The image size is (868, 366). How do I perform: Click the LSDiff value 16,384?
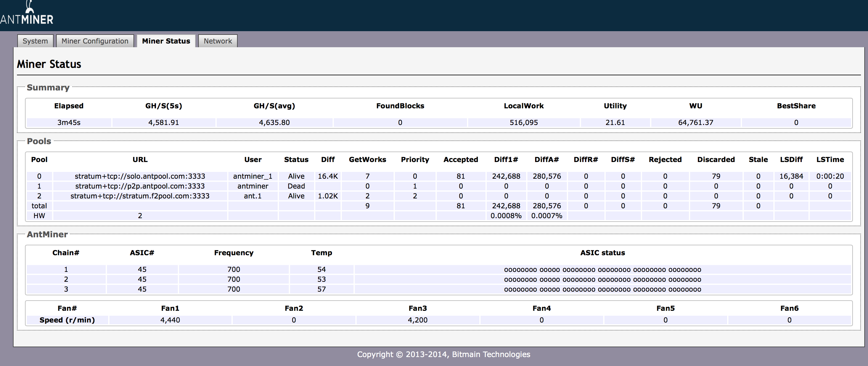pyautogui.click(x=791, y=176)
